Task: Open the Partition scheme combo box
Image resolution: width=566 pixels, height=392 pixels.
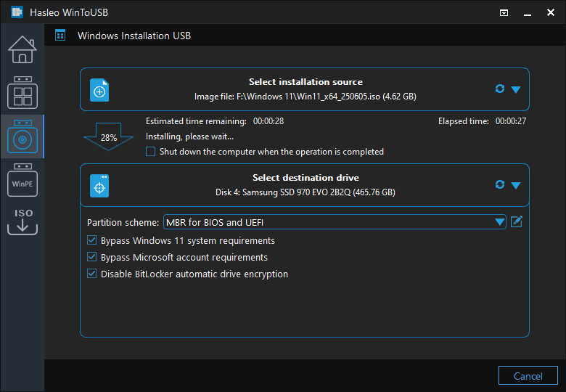Action: (x=334, y=222)
